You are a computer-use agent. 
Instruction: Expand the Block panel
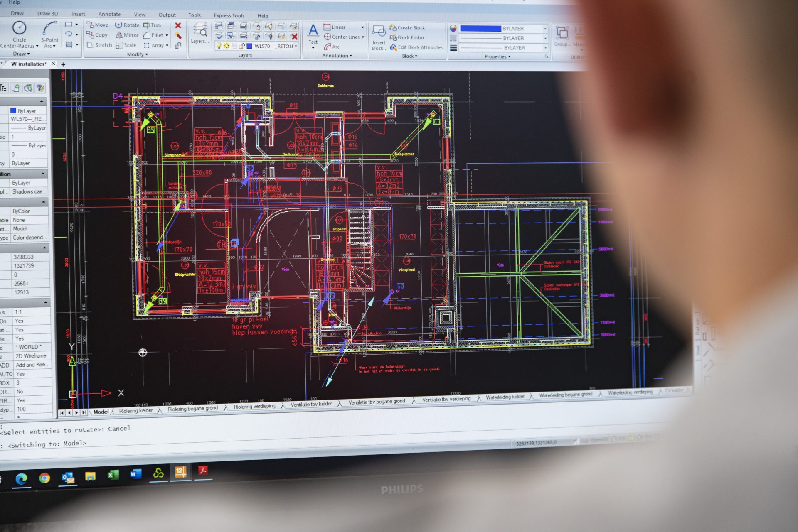pos(409,56)
